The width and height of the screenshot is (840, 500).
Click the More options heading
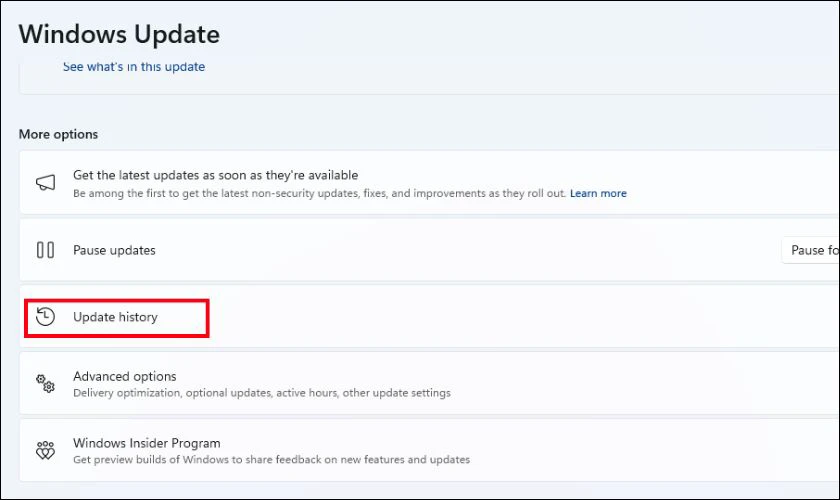tap(58, 134)
